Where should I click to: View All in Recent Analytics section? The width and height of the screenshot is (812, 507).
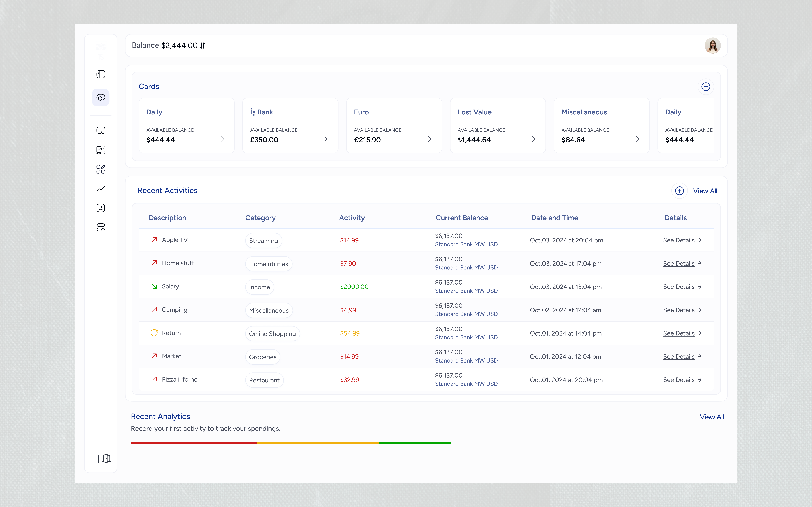point(712,417)
